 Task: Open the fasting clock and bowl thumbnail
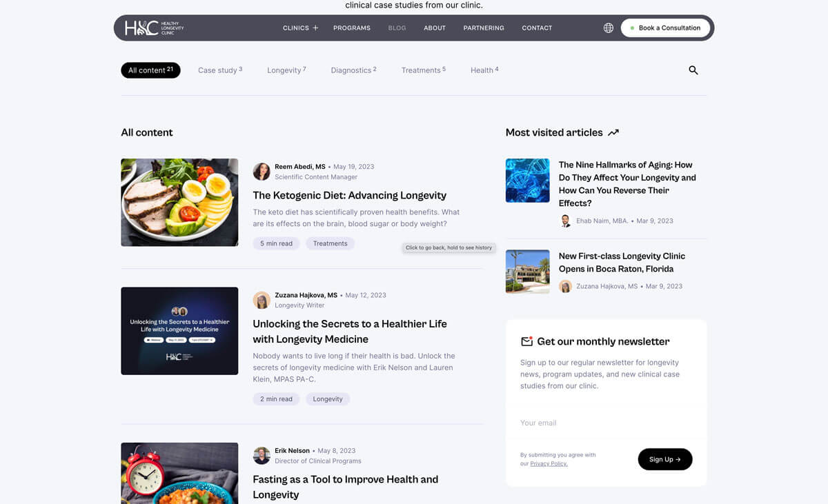pyautogui.click(x=179, y=473)
